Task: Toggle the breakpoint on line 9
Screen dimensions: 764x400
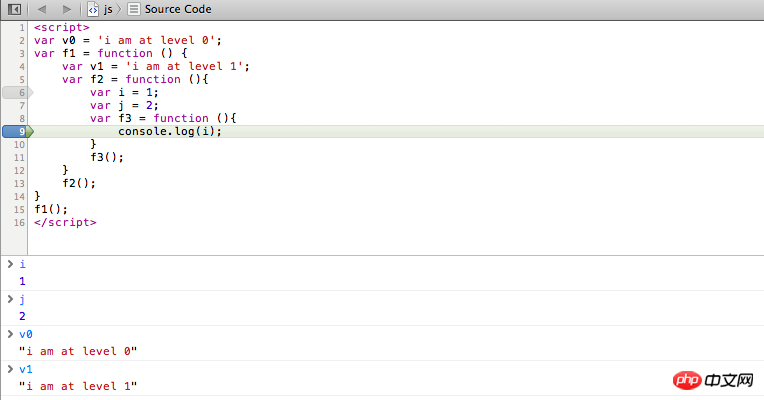Action: click(x=18, y=132)
